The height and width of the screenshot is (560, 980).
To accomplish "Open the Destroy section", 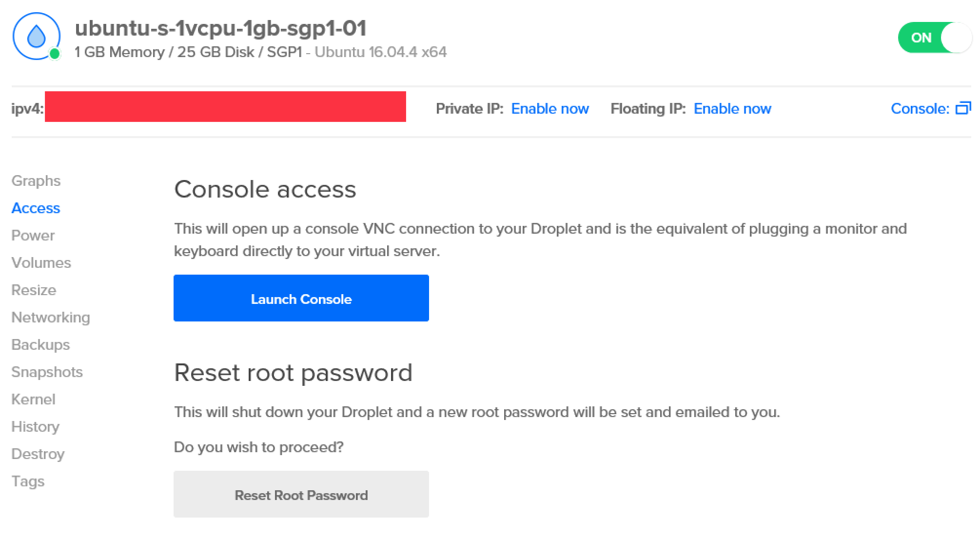I will click(38, 454).
